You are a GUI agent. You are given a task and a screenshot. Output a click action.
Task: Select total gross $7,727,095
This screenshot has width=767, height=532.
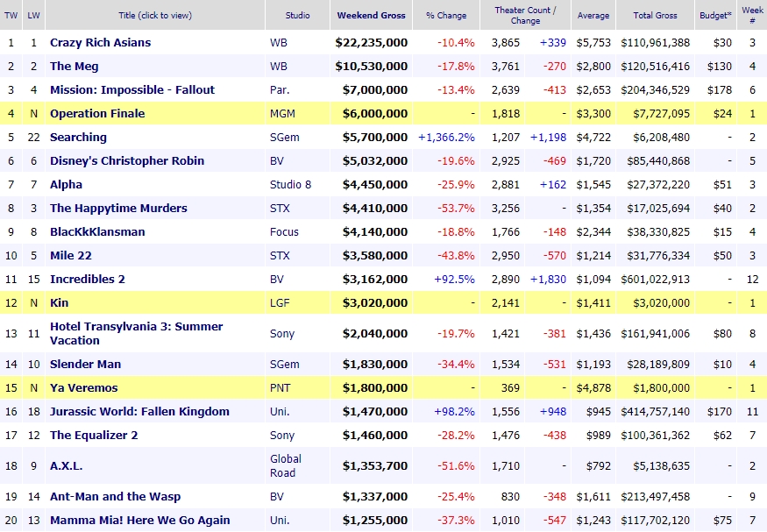pos(661,113)
